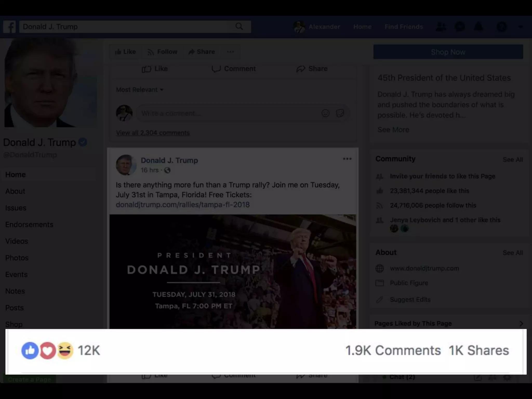Screen dimensions: 532x399
Task: Open Shop in left sidebar
Action: pos(14,324)
